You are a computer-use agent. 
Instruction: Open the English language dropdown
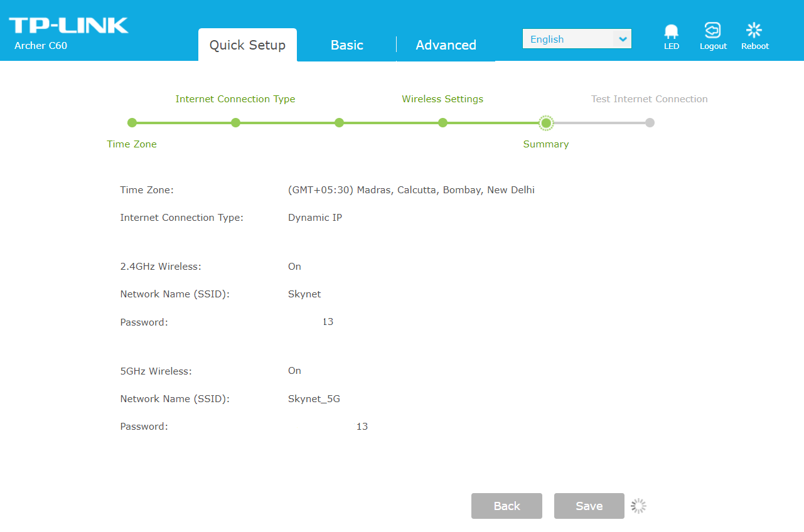[577, 39]
